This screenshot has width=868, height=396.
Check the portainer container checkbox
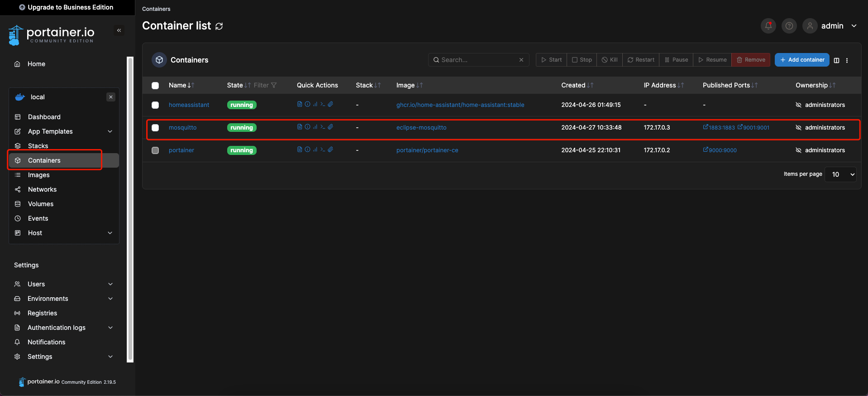coord(155,150)
